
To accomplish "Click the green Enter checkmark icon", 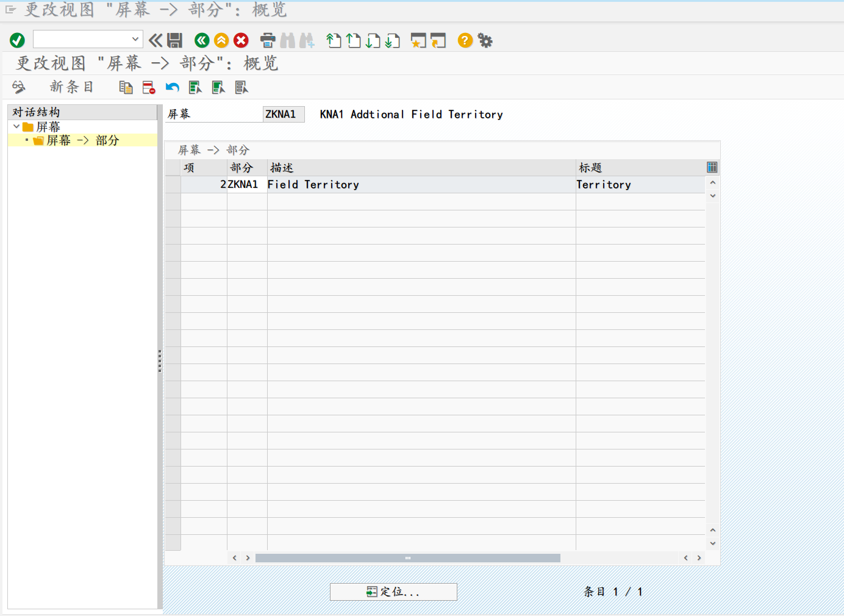I will pyautogui.click(x=17, y=40).
